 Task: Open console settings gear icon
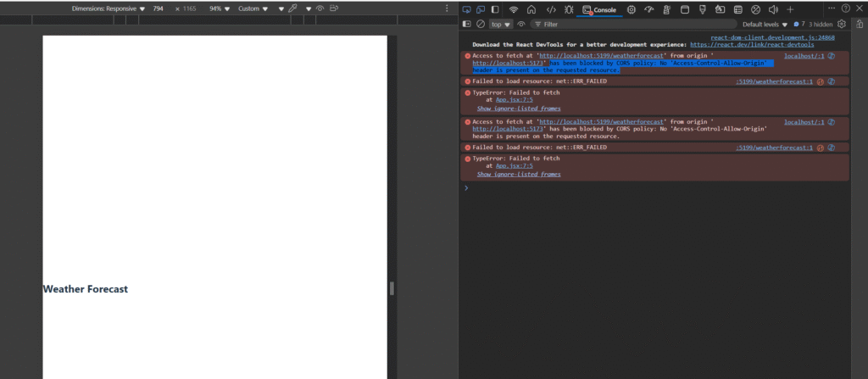(842, 25)
